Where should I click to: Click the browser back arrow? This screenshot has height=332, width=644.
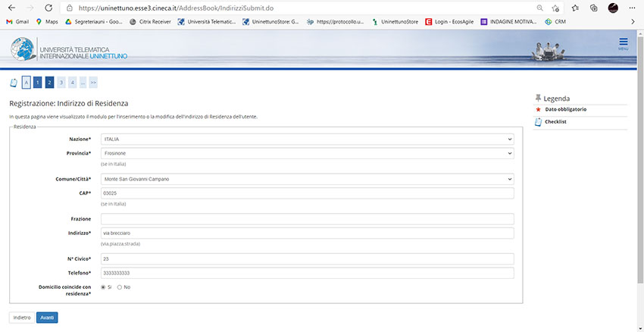coord(11,8)
